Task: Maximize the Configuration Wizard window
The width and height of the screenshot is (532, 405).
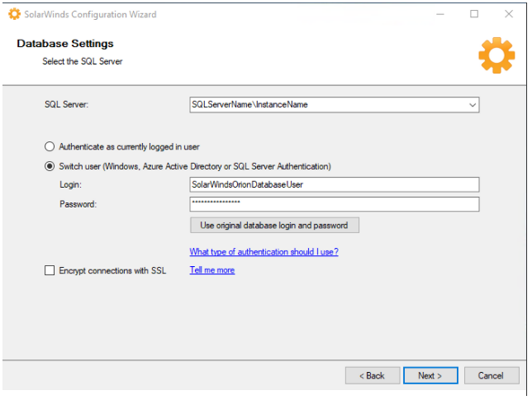Action: coord(474,15)
